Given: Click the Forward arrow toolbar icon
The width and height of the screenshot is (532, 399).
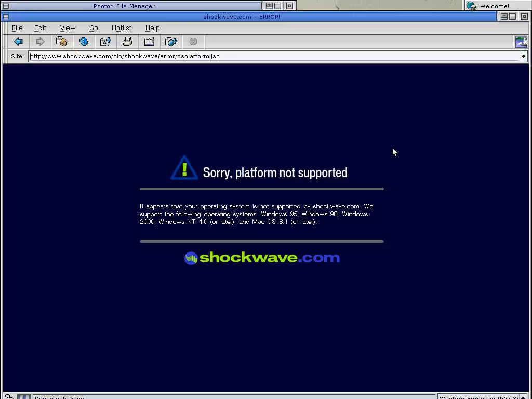Looking at the screenshot, I should 40,42.
